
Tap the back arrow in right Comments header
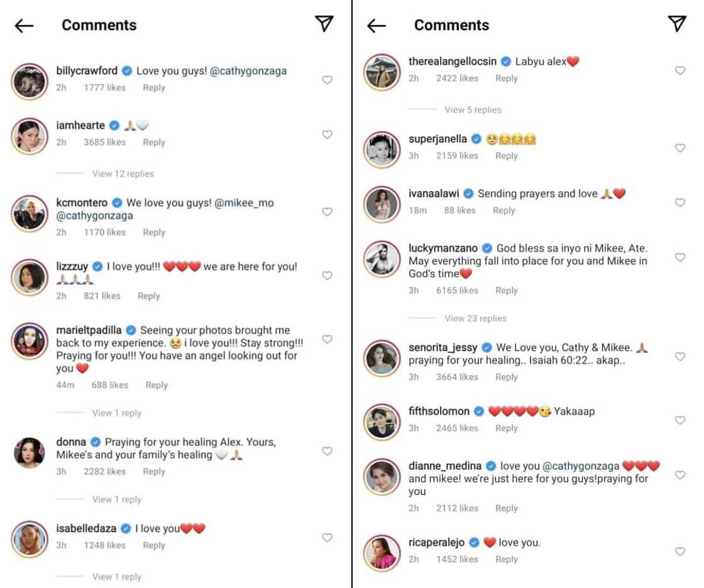[x=376, y=25]
